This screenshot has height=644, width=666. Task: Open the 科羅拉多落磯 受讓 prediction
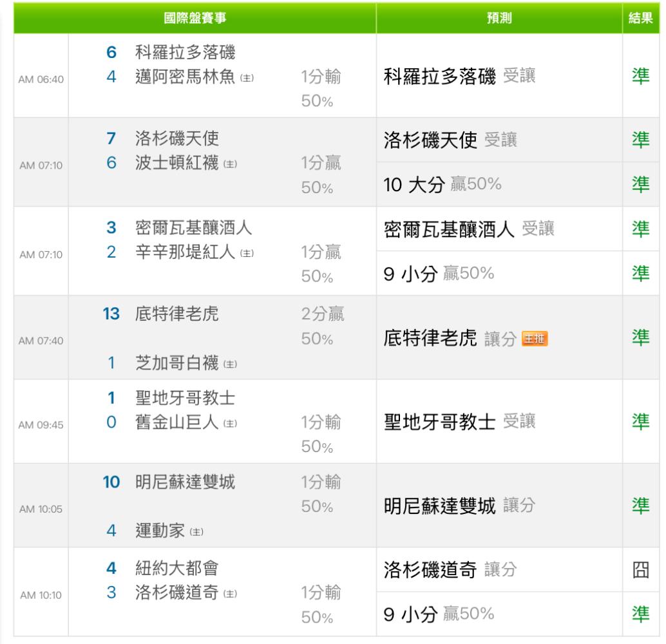pyautogui.click(x=460, y=77)
